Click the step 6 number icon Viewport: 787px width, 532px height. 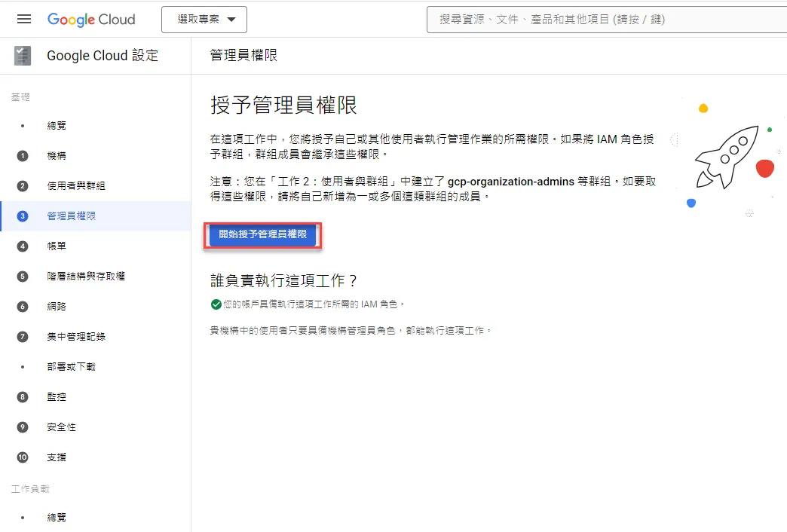(23, 306)
